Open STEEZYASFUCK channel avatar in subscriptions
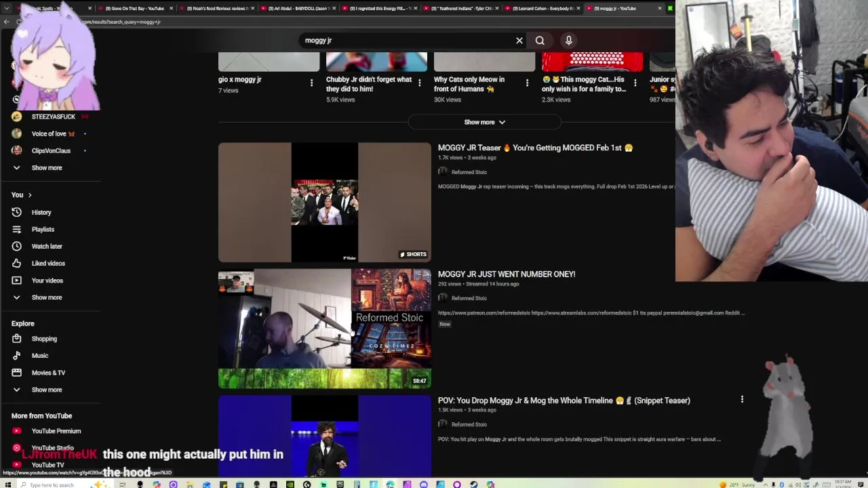 (17, 117)
